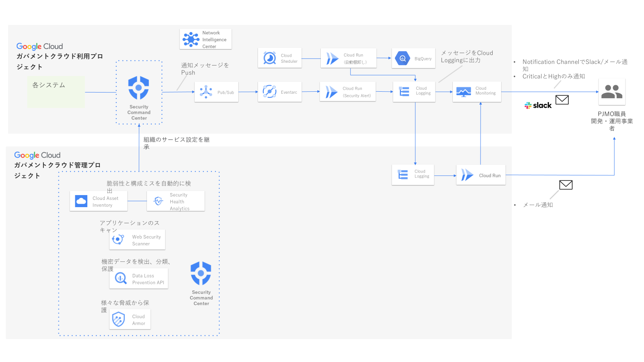
Task: Click the Cloud Armor shield icon
Action: tap(118, 319)
